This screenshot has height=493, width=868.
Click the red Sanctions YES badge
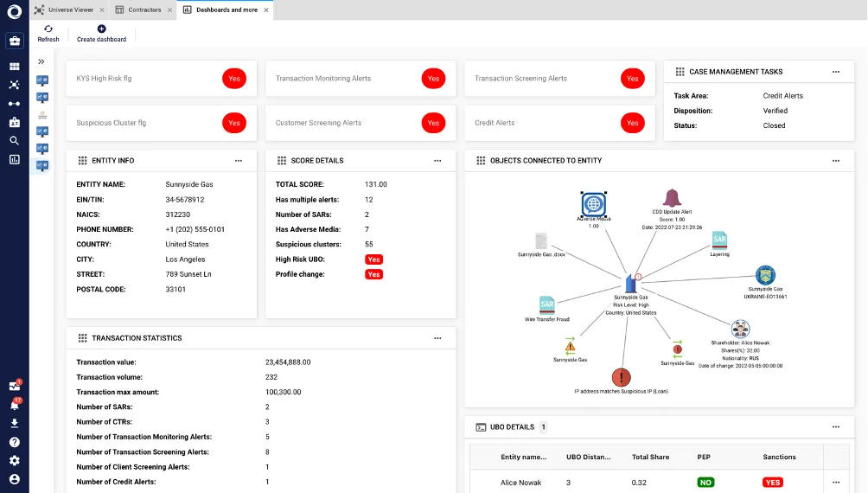[773, 483]
